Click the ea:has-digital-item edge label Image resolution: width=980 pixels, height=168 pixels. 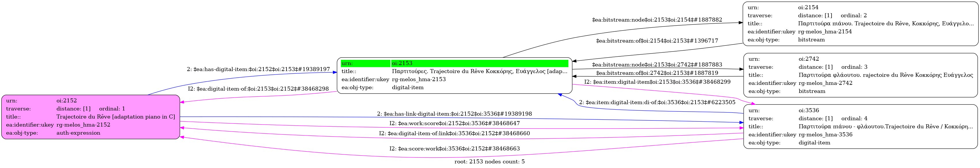pos(258,69)
